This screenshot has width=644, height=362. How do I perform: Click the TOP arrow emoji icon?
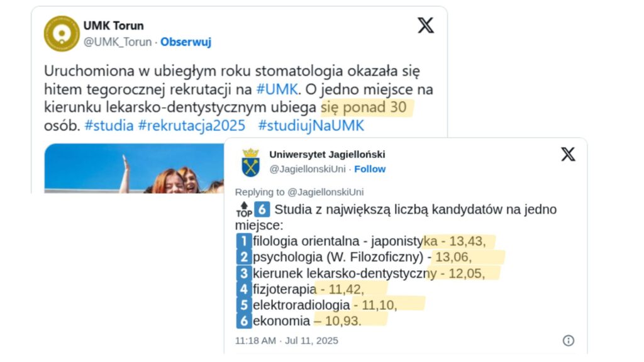[x=243, y=210]
